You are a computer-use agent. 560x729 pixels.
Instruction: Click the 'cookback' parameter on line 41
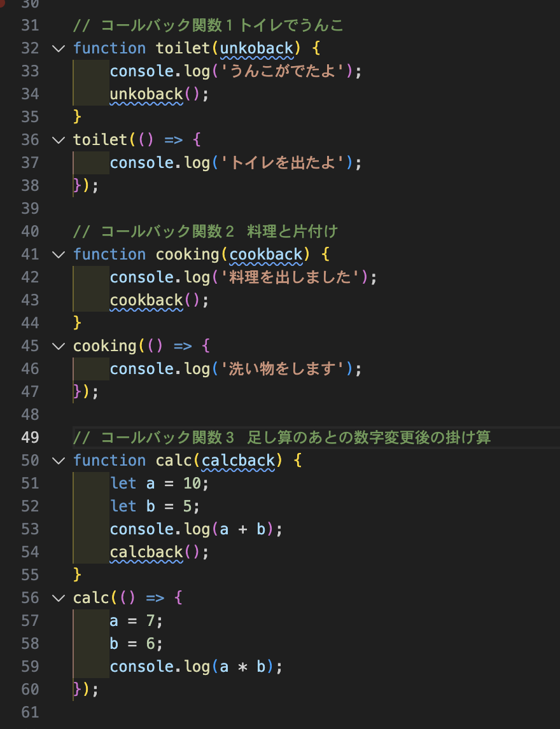[266, 254]
